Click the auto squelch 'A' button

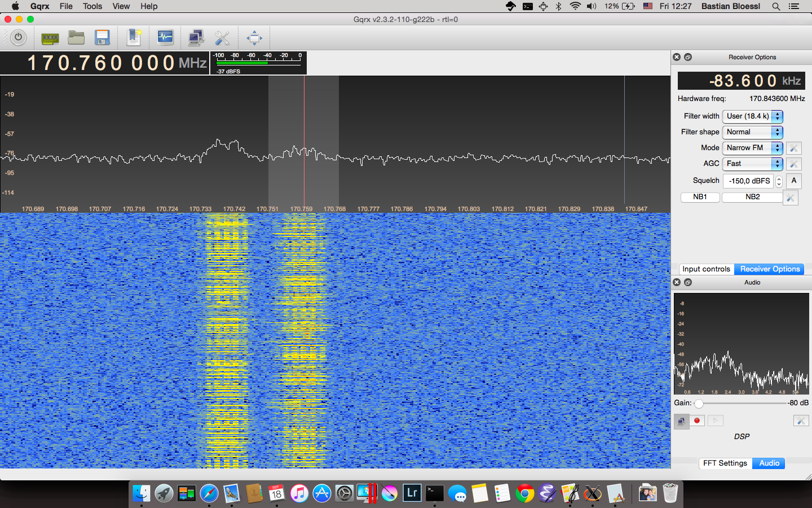pyautogui.click(x=793, y=181)
